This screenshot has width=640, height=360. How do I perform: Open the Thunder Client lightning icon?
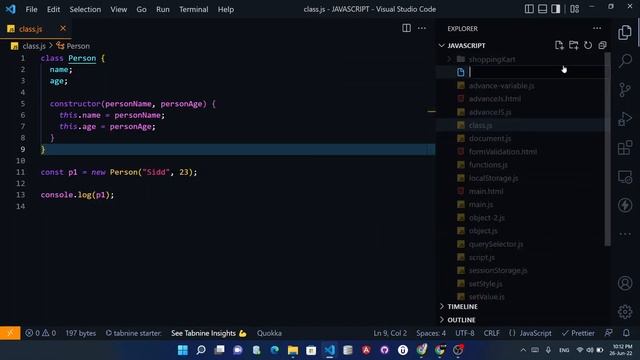tap(624, 205)
